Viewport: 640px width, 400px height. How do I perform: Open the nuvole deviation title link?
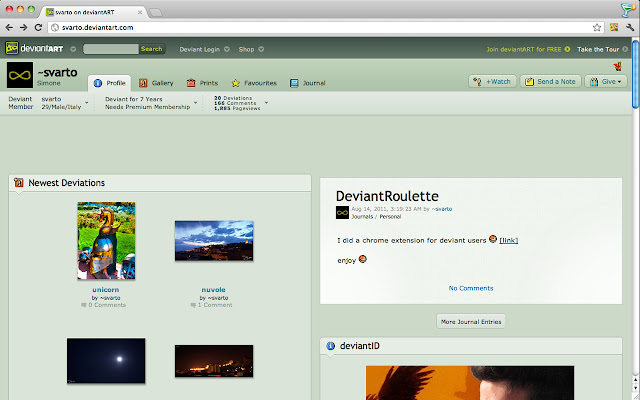click(213, 289)
